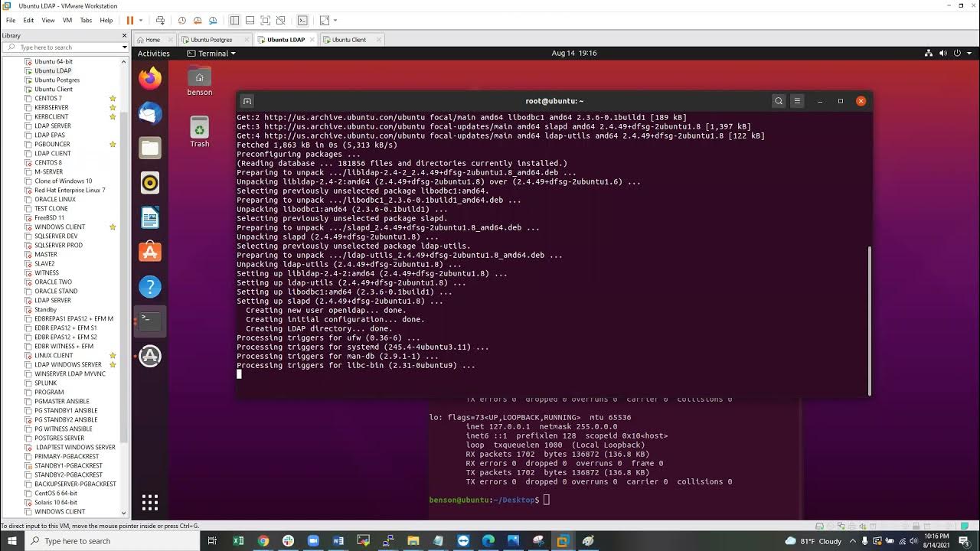This screenshot has width=980, height=551.
Task: Switch to the Ubuntu Client tab
Action: [x=348, y=40]
